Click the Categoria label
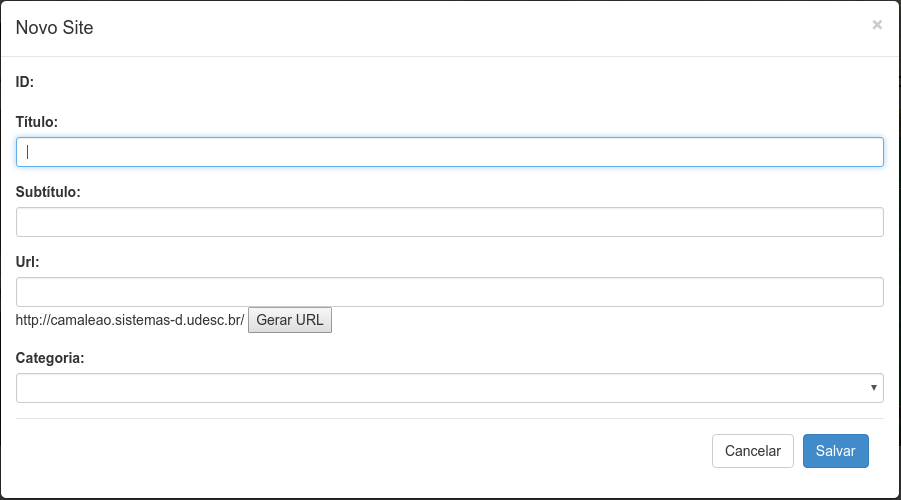The height and width of the screenshot is (500, 901). (x=50, y=357)
